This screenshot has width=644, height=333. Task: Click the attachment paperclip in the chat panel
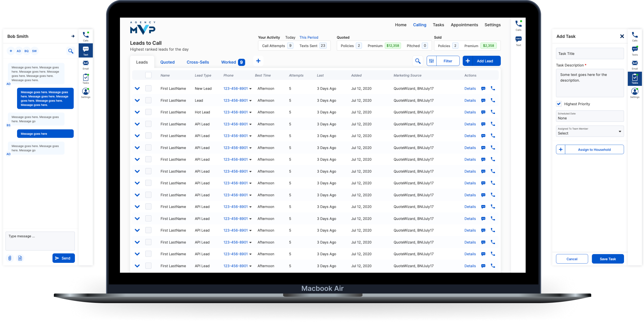[10, 258]
